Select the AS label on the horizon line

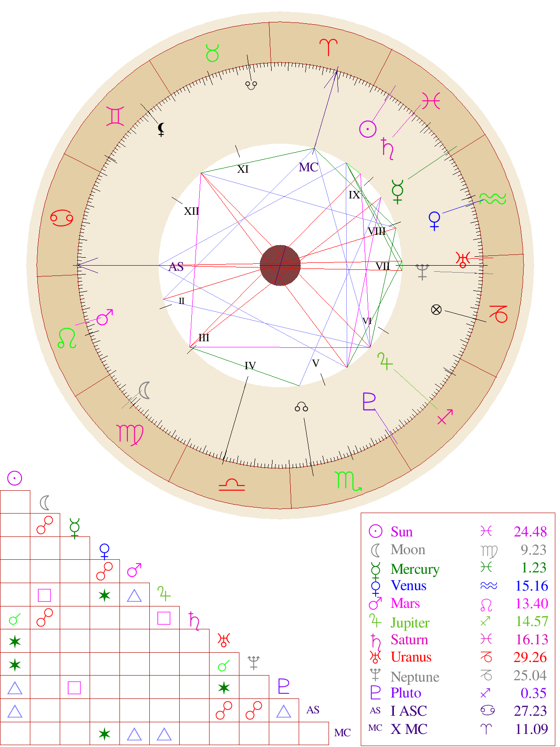coord(176,267)
